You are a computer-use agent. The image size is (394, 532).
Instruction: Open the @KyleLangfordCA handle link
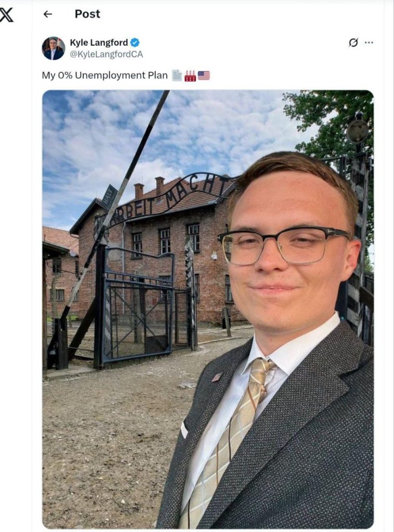[106, 54]
